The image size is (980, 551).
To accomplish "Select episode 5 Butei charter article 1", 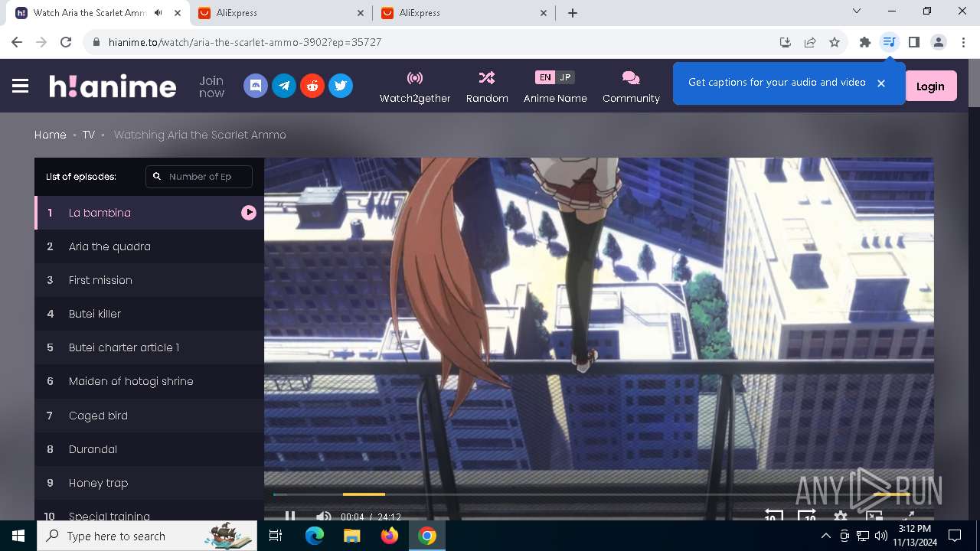I will 149,347.
